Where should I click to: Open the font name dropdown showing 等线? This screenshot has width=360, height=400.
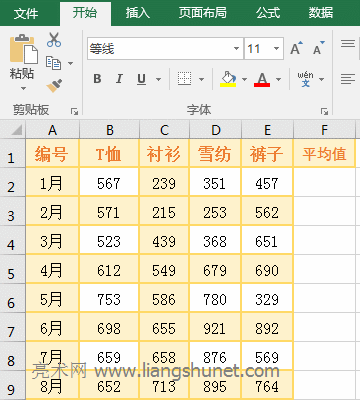[x=236, y=49]
